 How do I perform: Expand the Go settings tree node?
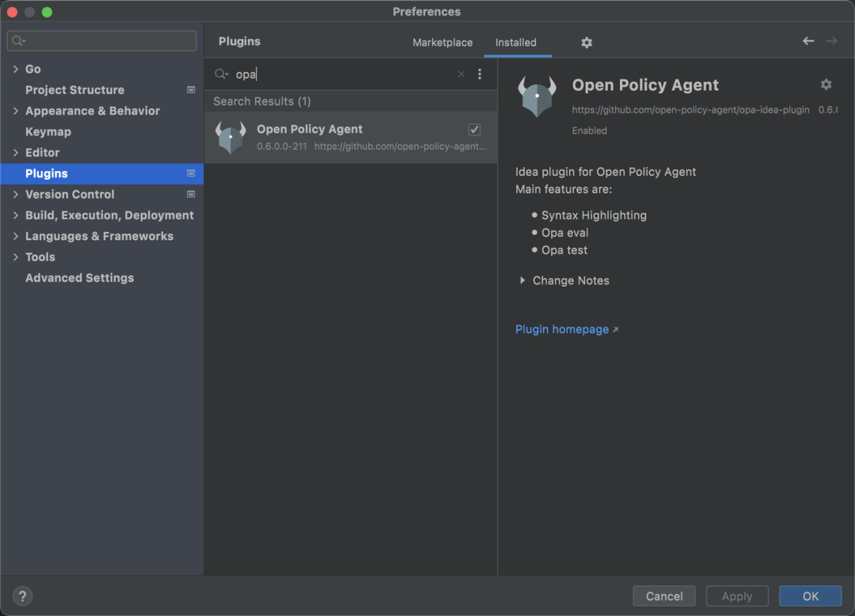(x=16, y=70)
